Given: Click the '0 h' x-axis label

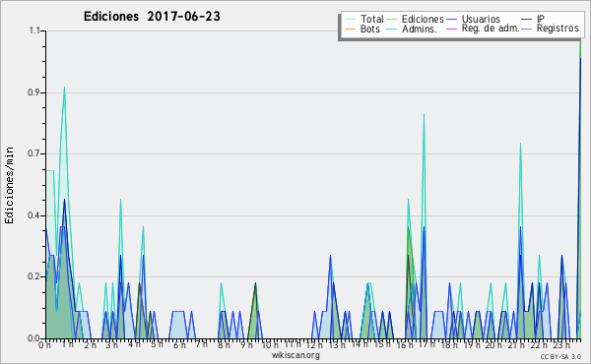Looking at the screenshot, I should (44, 345).
